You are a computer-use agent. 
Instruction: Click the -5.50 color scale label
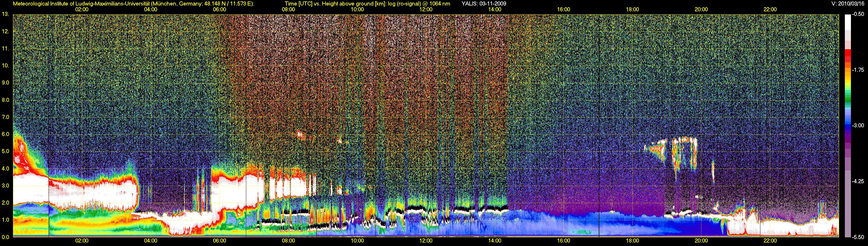(858, 237)
